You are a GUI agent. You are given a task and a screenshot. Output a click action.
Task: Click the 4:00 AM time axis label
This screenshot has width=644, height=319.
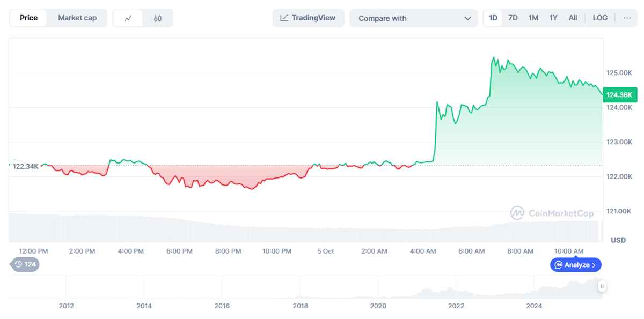tap(423, 251)
